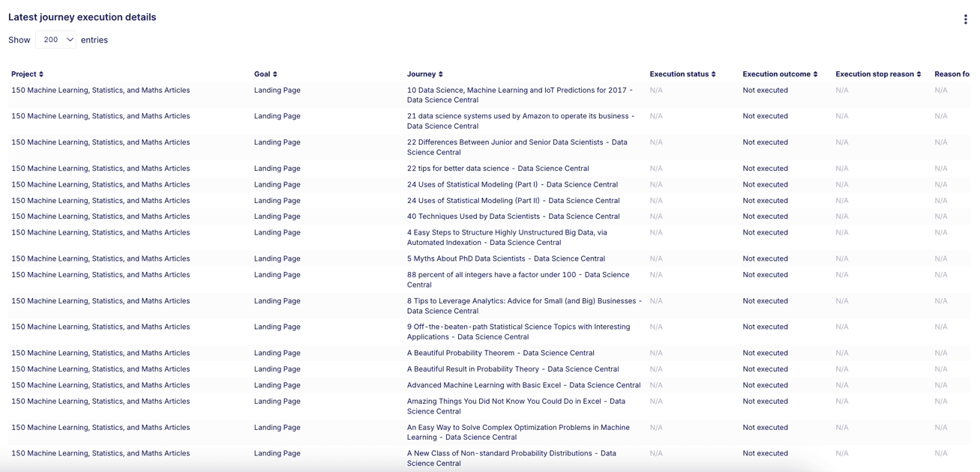
Task: Open the three-dot options menu
Action: [x=965, y=19]
